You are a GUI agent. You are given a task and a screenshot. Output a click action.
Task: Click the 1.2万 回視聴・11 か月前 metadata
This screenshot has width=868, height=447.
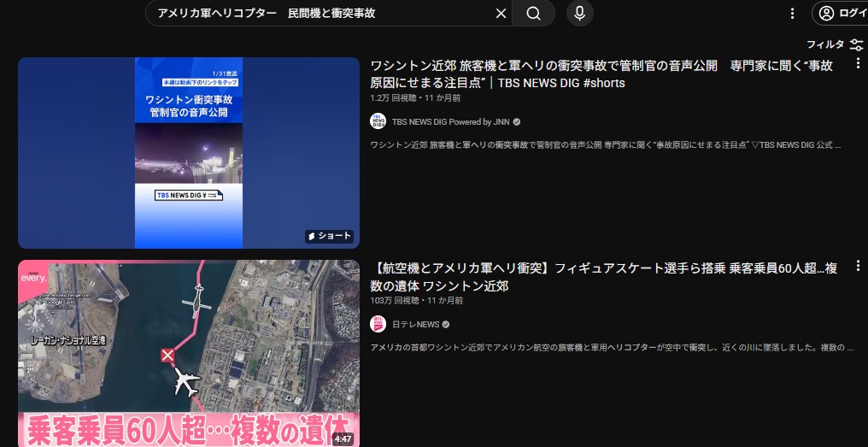click(415, 98)
